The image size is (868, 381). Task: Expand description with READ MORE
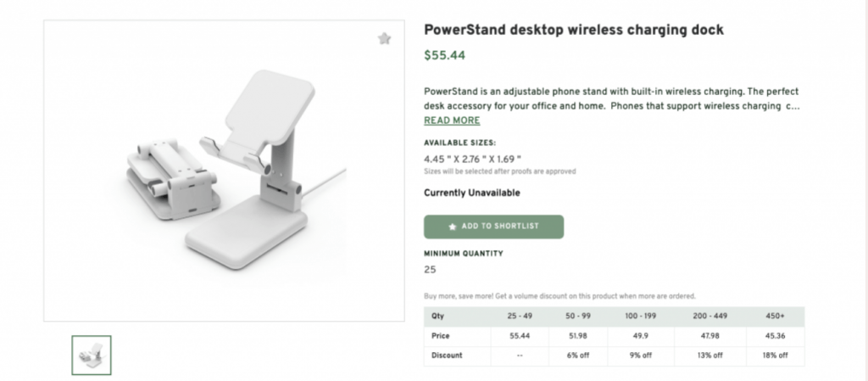pos(452,120)
